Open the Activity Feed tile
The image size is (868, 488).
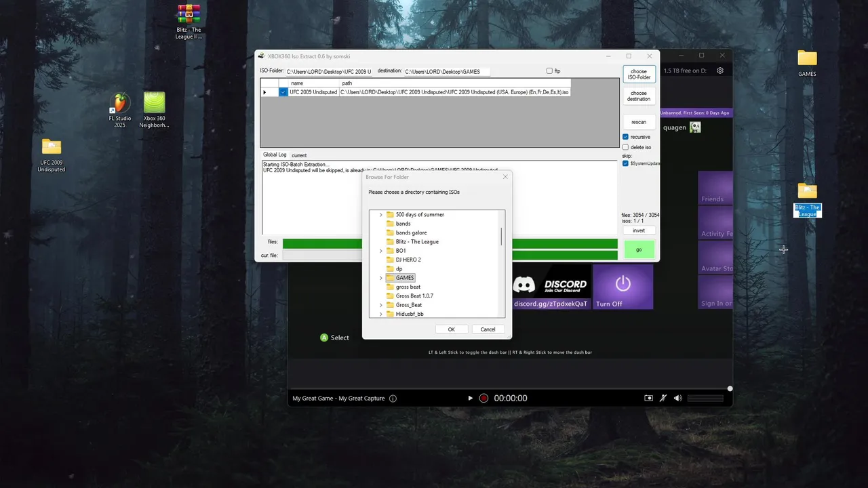pyautogui.click(x=715, y=223)
